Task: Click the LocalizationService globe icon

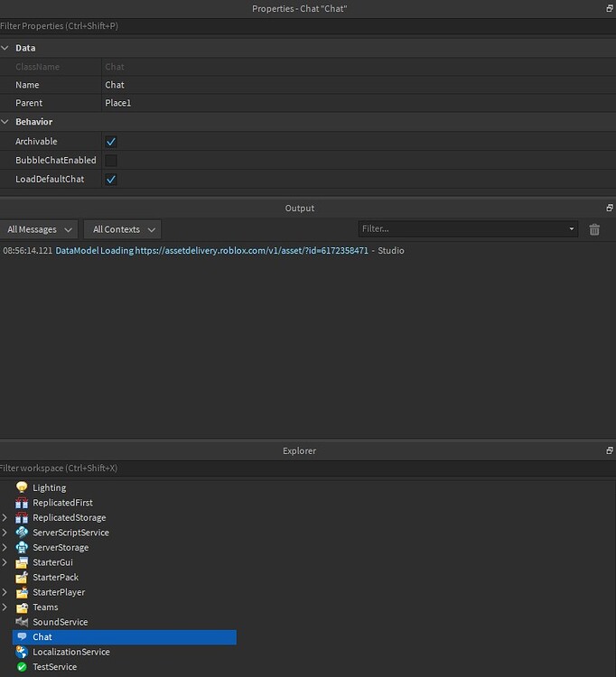Action: click(x=22, y=652)
